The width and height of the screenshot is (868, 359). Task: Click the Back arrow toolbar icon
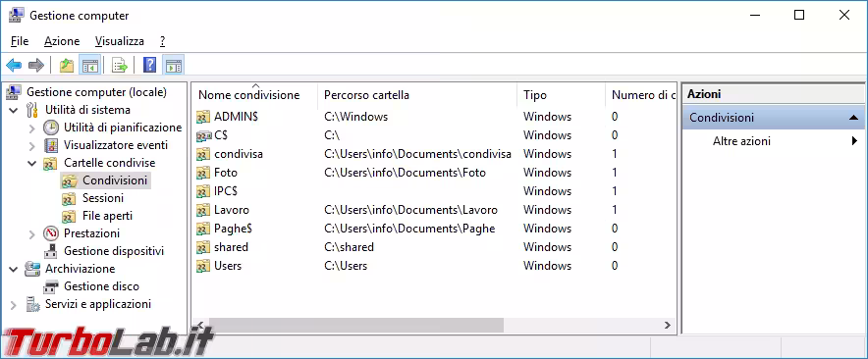14,66
